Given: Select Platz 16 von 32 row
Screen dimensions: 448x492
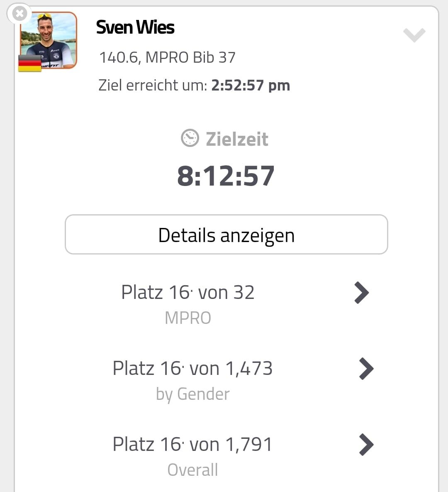Looking at the screenshot, I should tap(226, 304).
